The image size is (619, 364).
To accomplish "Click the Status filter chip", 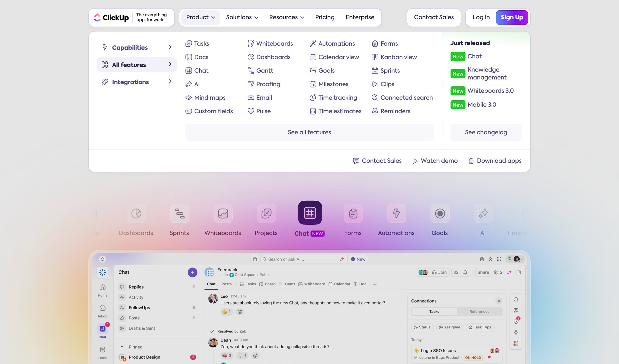I will click(422, 327).
